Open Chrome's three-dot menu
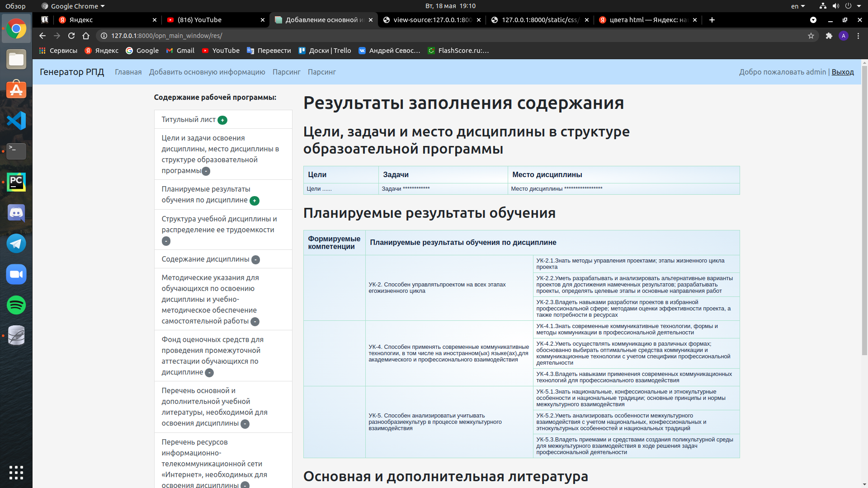 tap(859, 36)
